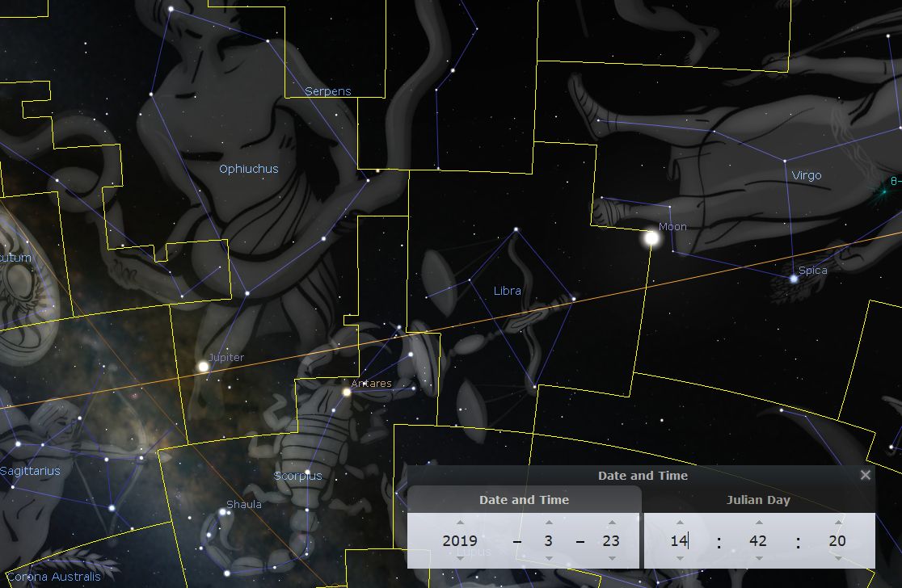
Task: Increase seconds with the arrow above 20
Action: point(837,523)
